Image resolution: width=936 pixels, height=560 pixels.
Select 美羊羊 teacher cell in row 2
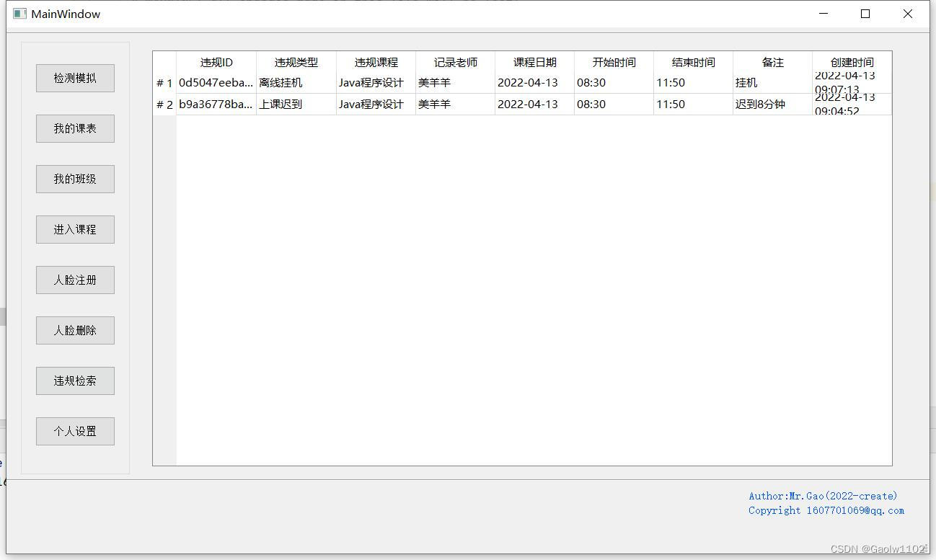click(x=455, y=105)
